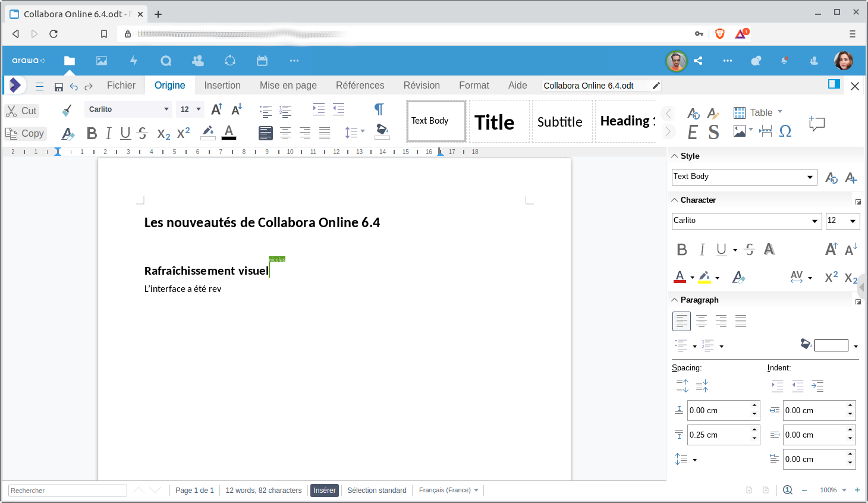Screen dimensions: 868x503
Task: Toggle formatting marks pilcrow
Action: (379, 109)
